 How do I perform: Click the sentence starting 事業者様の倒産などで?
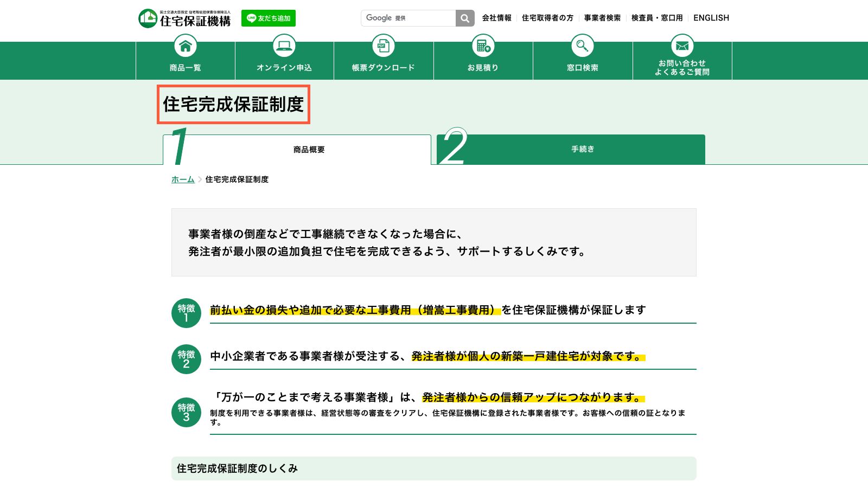[x=325, y=234]
